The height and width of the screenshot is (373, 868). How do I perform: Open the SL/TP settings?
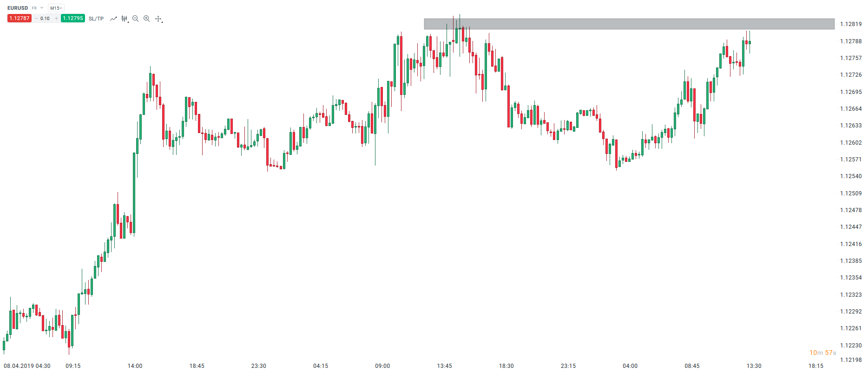tap(96, 19)
